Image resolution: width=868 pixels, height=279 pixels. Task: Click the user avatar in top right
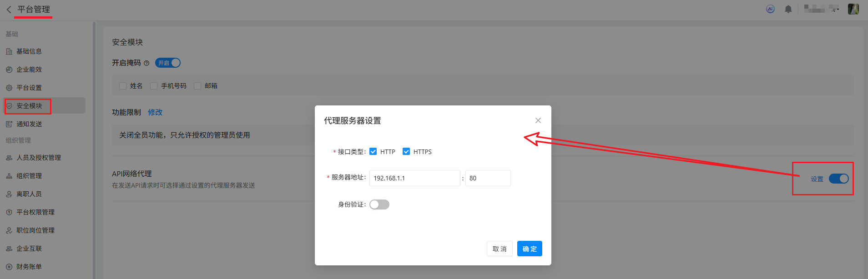coord(853,9)
